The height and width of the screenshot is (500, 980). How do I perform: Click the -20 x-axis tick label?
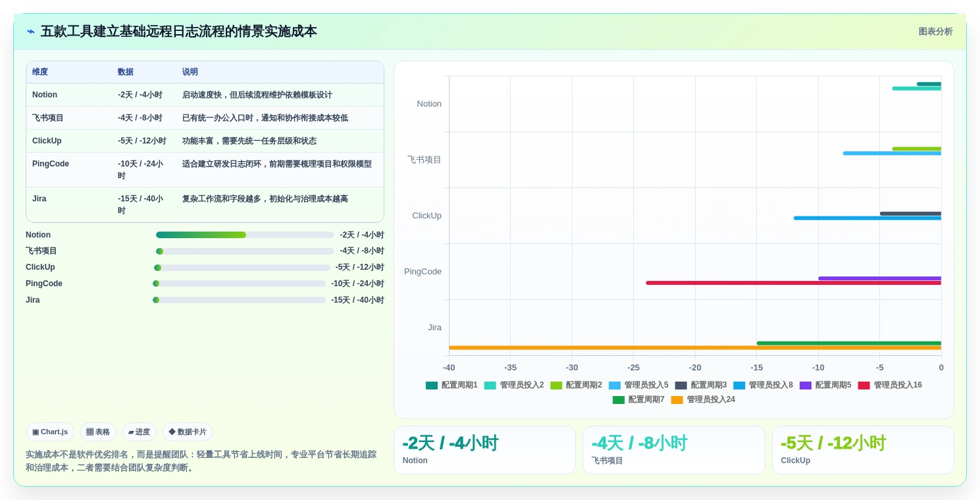[x=695, y=368]
